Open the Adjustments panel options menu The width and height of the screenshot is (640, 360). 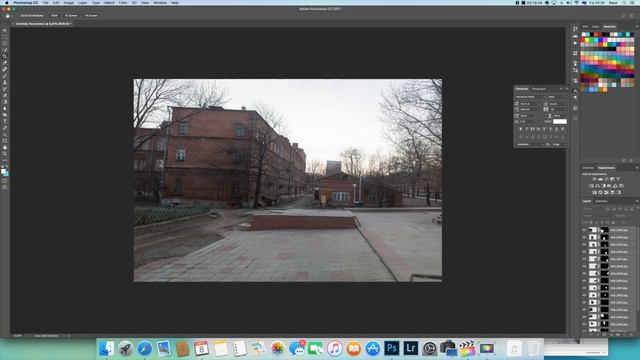tap(637, 168)
